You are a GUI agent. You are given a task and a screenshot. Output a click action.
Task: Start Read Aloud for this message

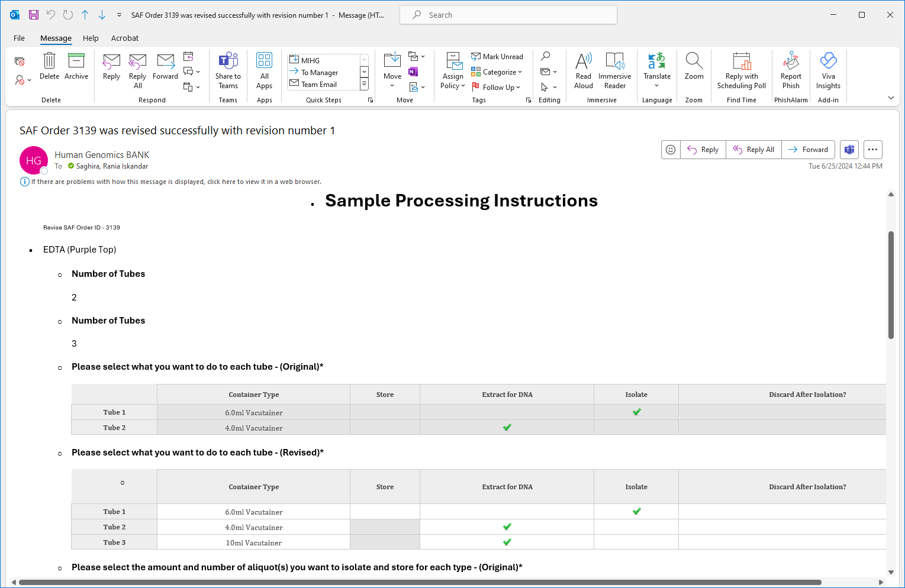point(582,70)
